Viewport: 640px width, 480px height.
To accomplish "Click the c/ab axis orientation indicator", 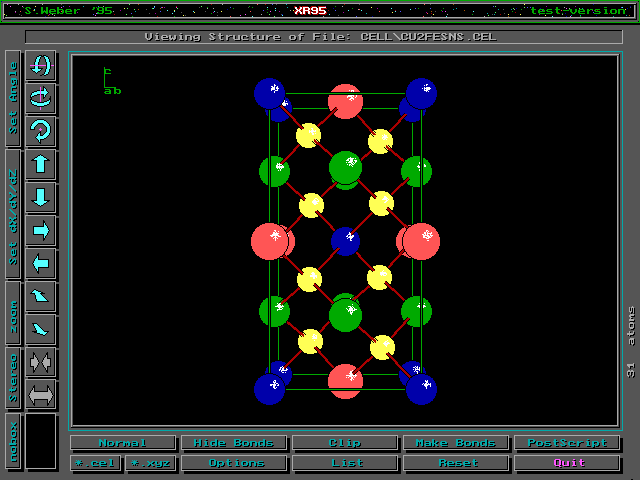I will [112, 81].
